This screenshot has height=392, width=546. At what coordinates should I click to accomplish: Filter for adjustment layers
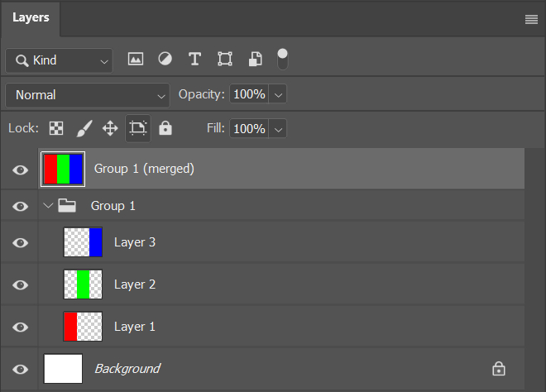point(165,59)
